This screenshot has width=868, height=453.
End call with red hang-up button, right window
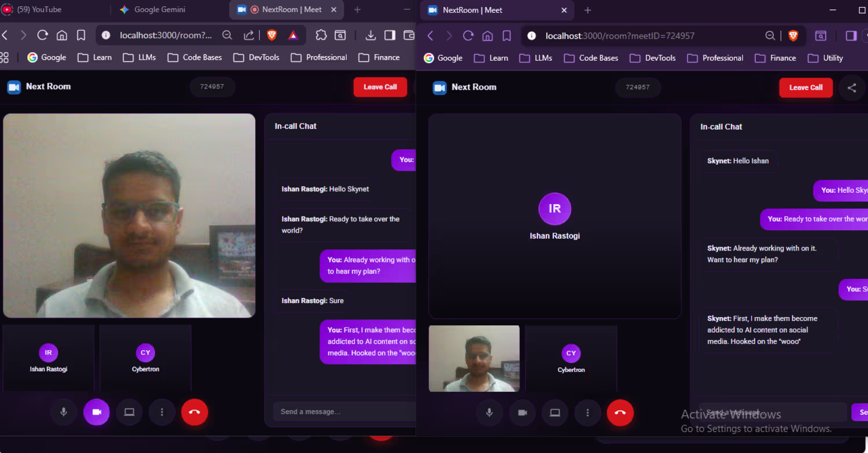(620, 413)
